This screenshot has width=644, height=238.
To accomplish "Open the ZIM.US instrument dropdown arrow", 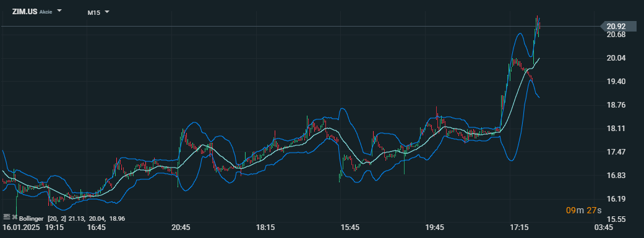I will 59,11.
